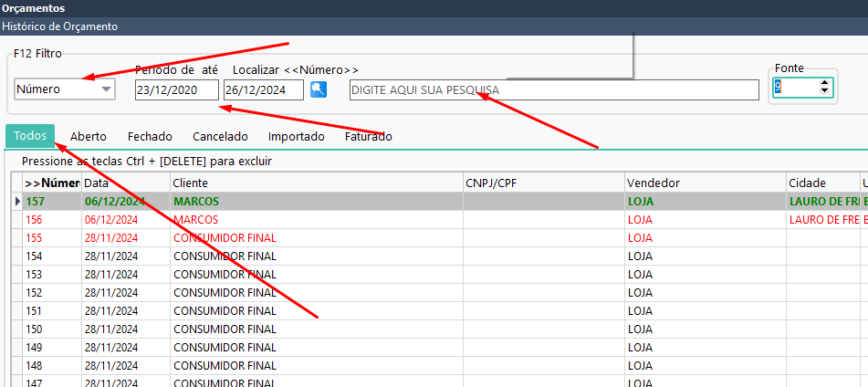The height and width of the screenshot is (387, 868).
Task: Decrease font size with down arrow
Action: click(825, 92)
